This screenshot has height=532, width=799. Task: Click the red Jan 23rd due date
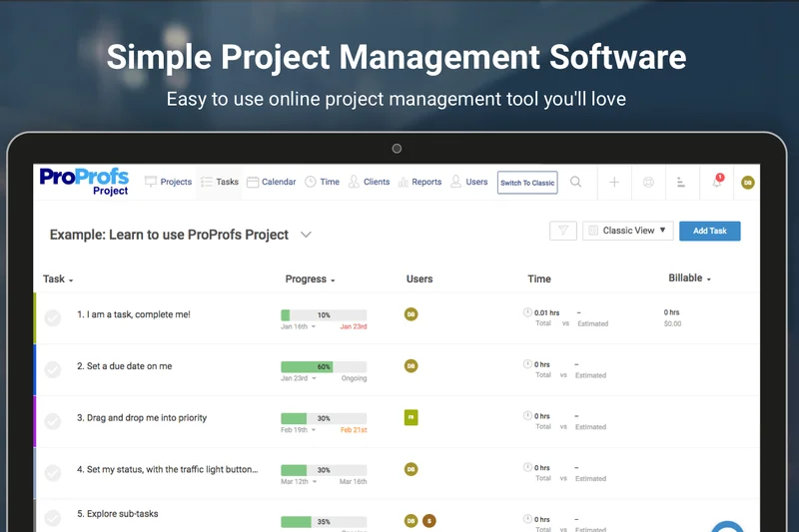[354, 326]
